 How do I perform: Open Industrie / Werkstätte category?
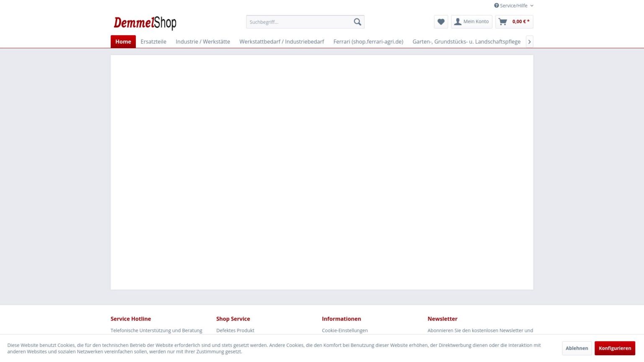(x=203, y=41)
